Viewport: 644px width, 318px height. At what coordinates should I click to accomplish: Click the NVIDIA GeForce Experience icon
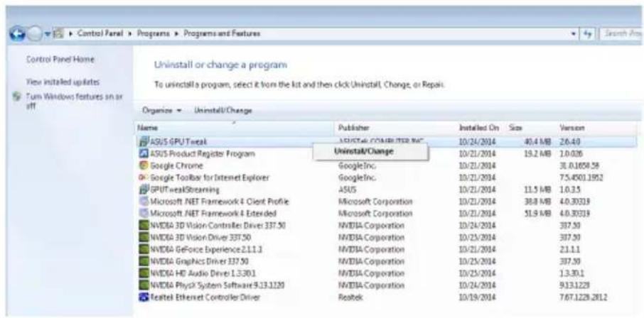click(x=144, y=249)
